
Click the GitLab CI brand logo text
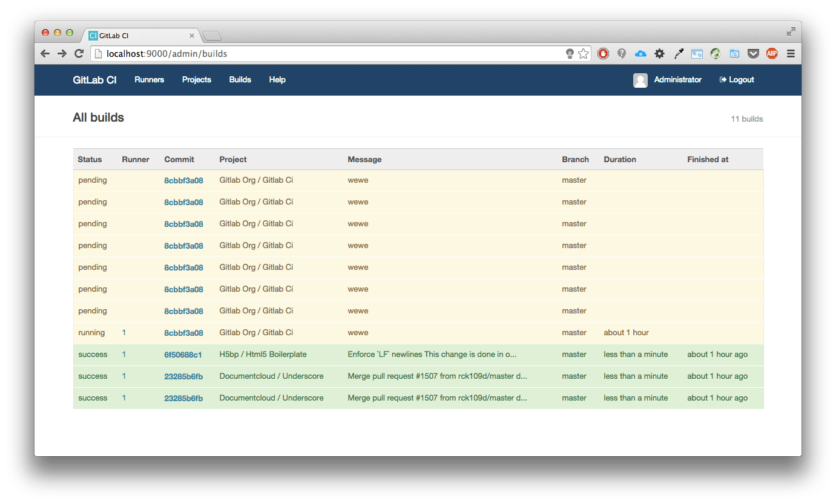[94, 80]
